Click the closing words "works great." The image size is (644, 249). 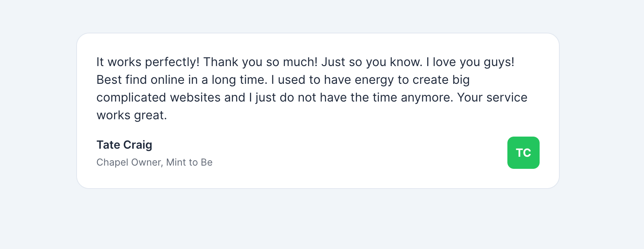(132, 115)
